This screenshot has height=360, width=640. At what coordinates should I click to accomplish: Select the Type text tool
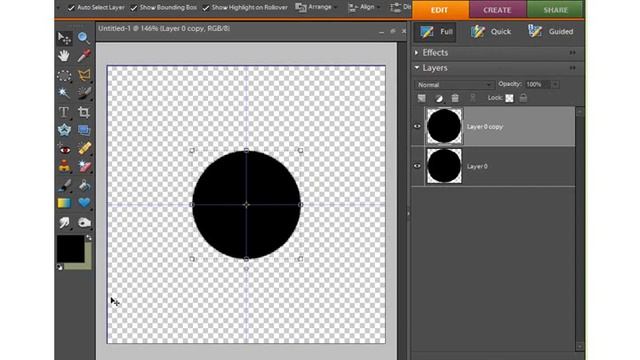coord(64,112)
